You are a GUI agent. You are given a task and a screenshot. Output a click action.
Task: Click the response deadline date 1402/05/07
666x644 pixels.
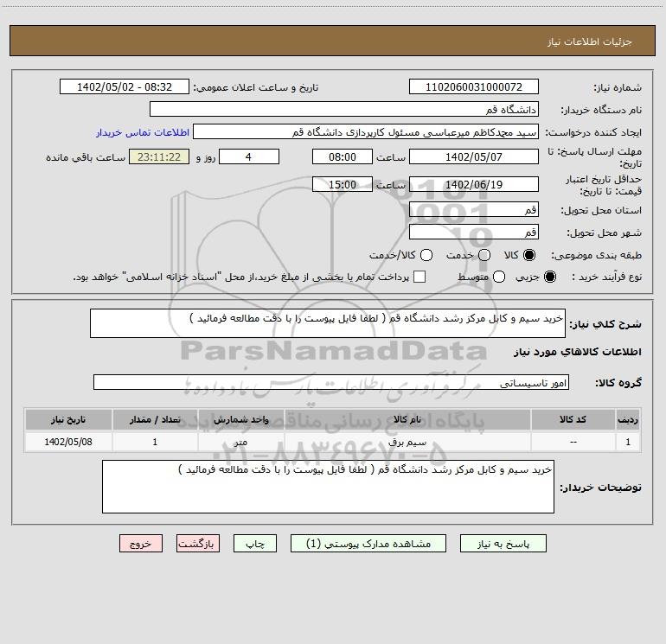coord(474,156)
